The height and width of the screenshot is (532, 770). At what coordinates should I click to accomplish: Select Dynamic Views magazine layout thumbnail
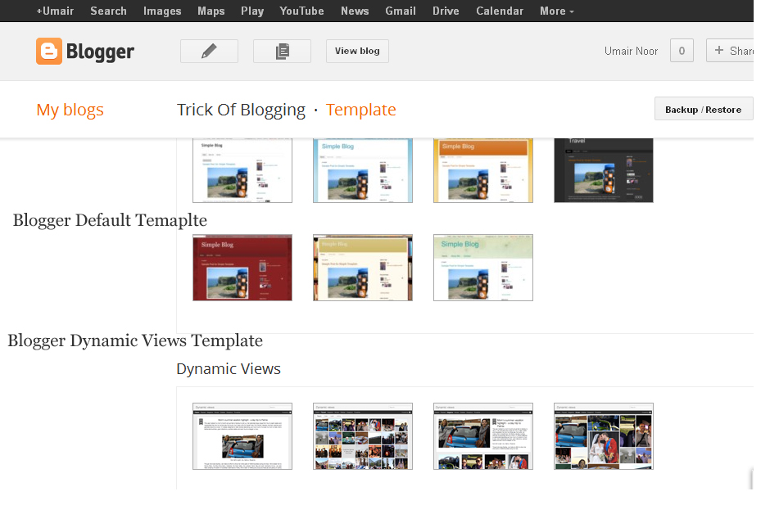coord(483,436)
